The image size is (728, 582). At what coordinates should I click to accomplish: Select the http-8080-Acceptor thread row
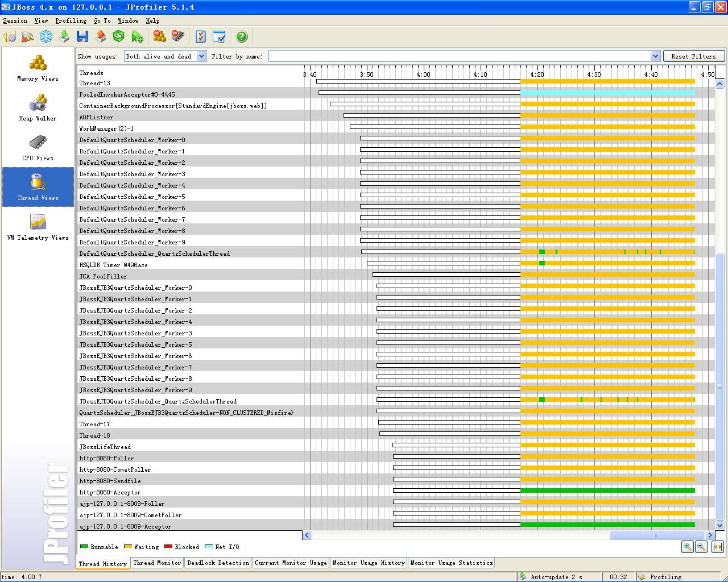396,492
